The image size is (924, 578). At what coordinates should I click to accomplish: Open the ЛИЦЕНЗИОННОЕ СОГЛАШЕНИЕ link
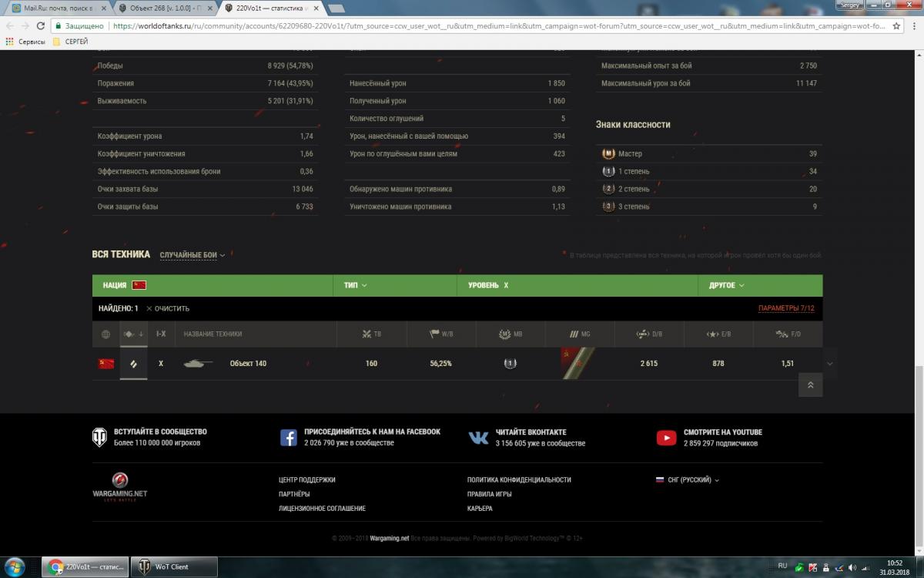point(322,509)
